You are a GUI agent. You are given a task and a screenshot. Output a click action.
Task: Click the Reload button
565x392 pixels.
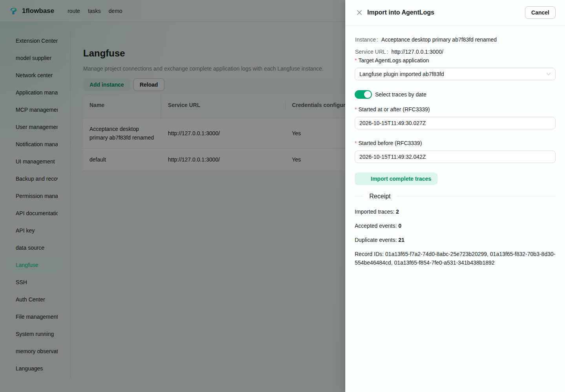(x=149, y=85)
